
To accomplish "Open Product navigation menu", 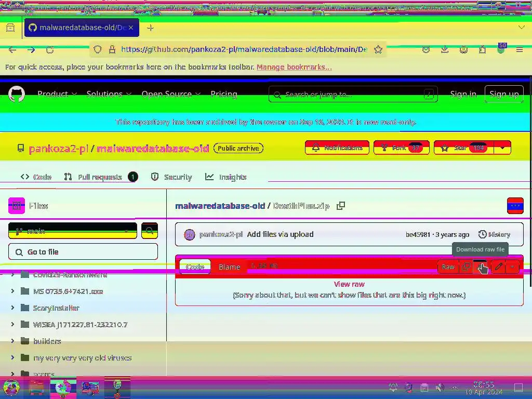I will (57, 94).
